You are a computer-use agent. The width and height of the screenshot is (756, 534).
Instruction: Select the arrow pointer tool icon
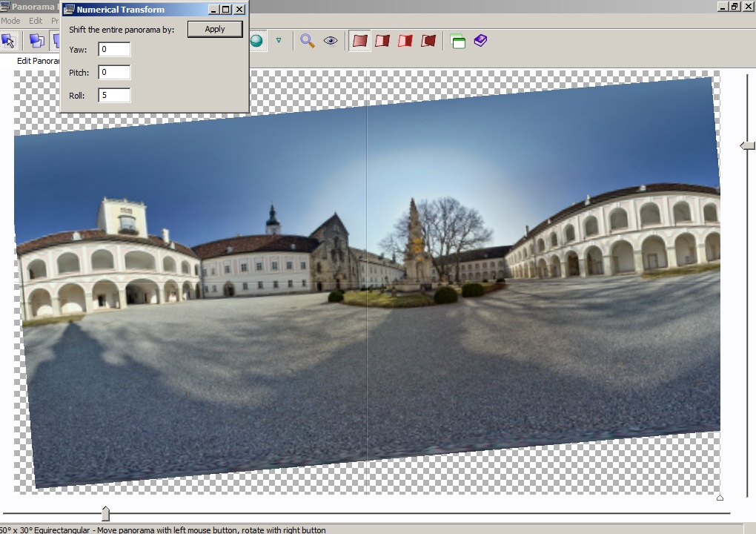[x=9, y=41]
